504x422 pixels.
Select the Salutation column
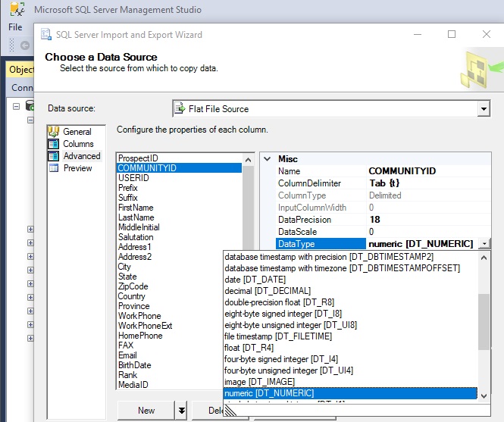[x=136, y=237]
